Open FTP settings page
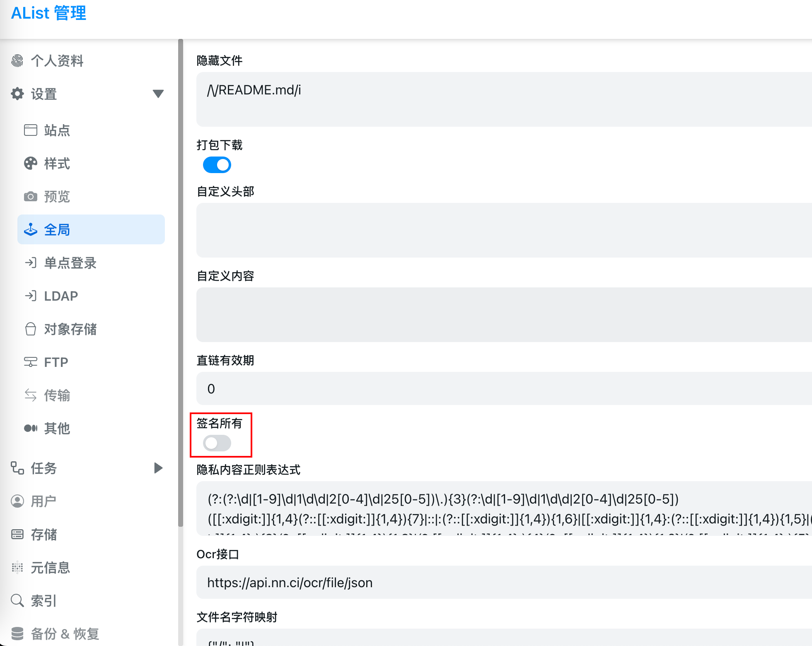Image resolution: width=812 pixels, height=646 pixels. point(91,362)
